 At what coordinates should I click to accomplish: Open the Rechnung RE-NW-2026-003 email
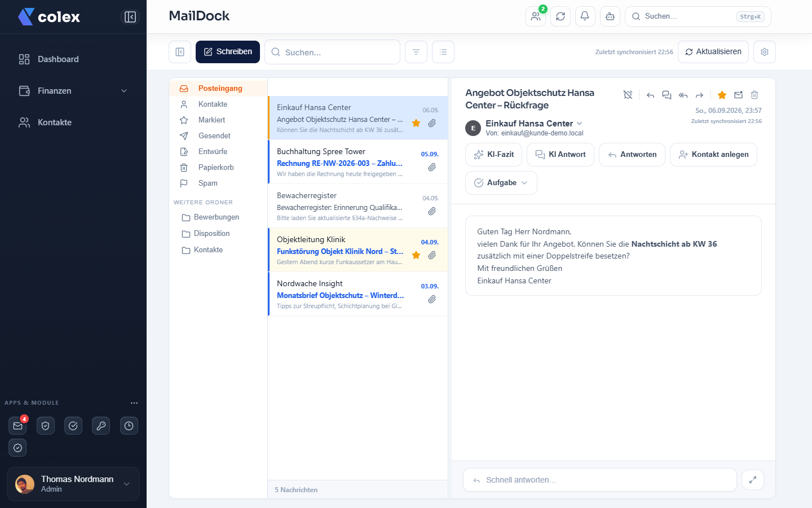(x=358, y=162)
